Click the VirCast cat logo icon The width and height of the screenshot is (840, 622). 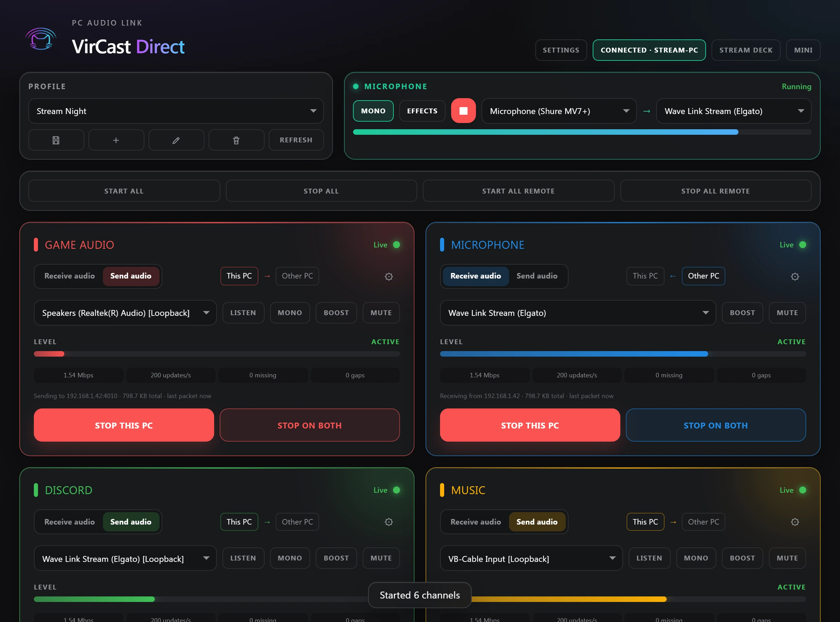[x=41, y=39]
